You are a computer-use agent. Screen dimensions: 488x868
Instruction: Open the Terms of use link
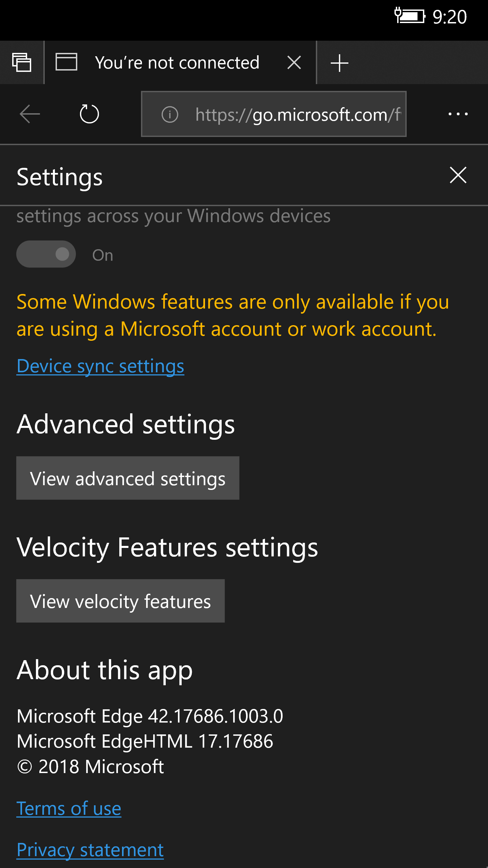point(69,808)
